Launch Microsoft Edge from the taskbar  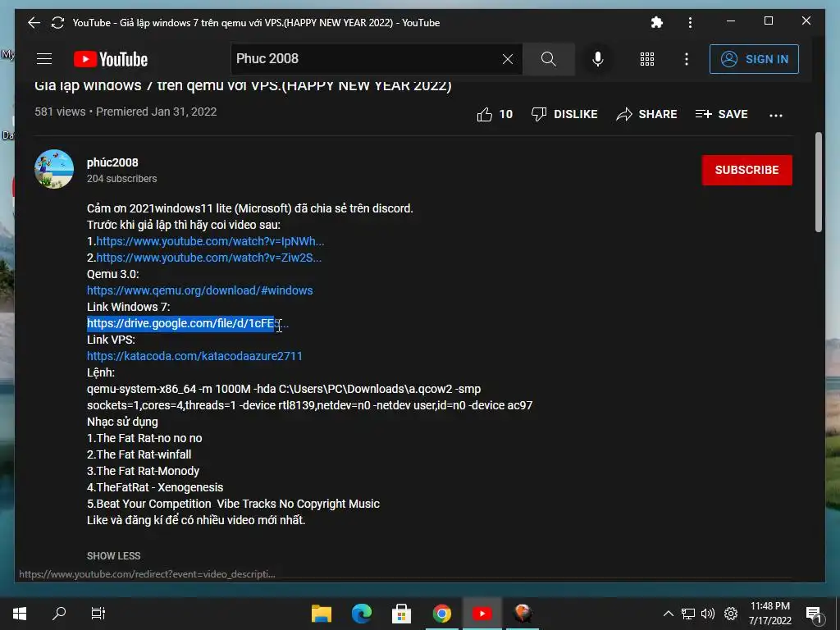point(362,614)
